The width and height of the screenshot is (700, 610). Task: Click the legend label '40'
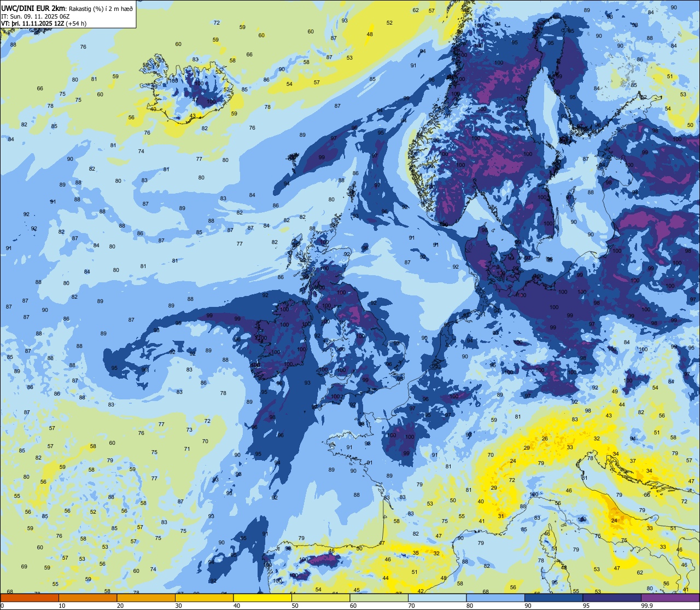coord(237,606)
